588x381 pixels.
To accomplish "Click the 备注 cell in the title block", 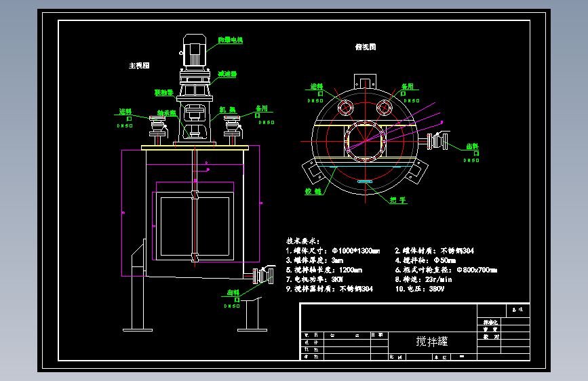I will point(517,310).
